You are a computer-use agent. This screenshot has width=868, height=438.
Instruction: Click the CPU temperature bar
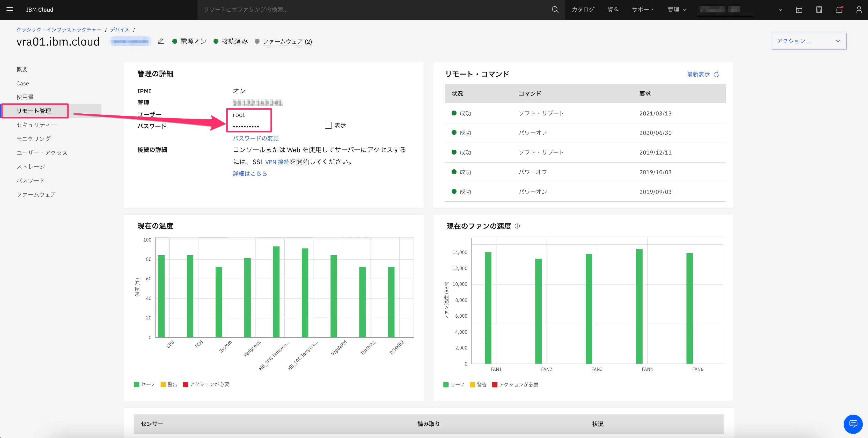(x=161, y=296)
